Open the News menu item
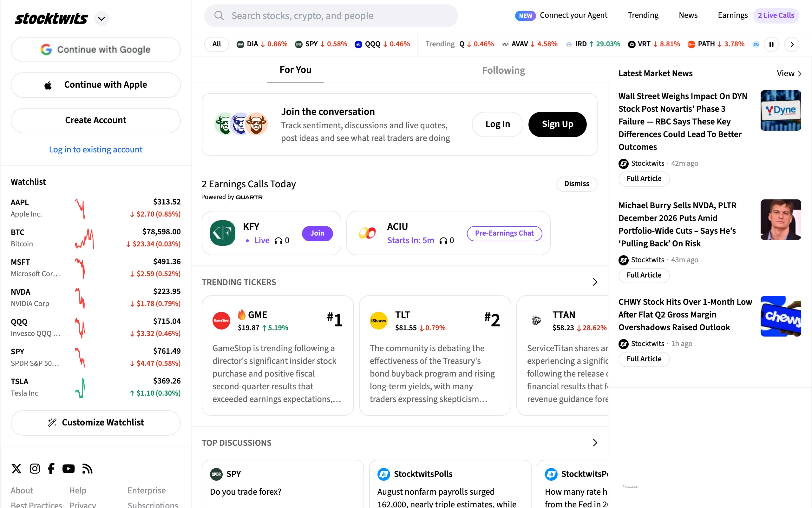Viewport: 812px width, 508px height. (x=688, y=15)
